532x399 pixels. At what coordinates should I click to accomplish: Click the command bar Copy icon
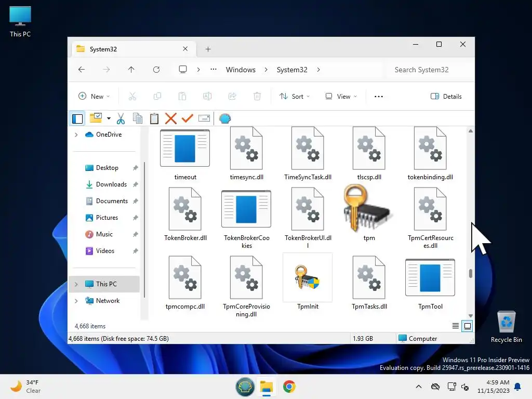tap(157, 96)
